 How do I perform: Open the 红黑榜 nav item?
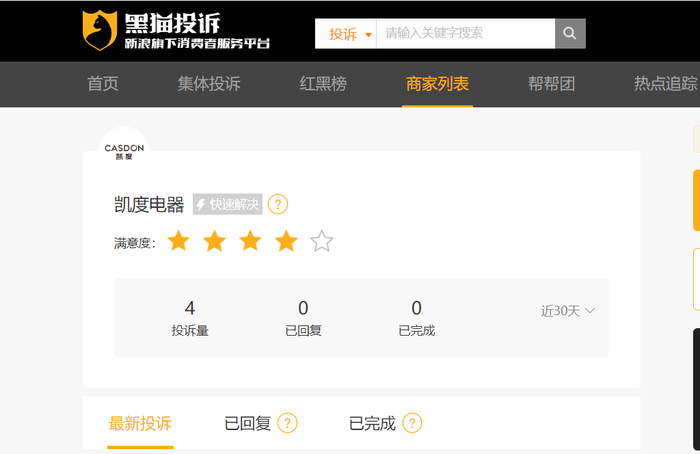323,84
